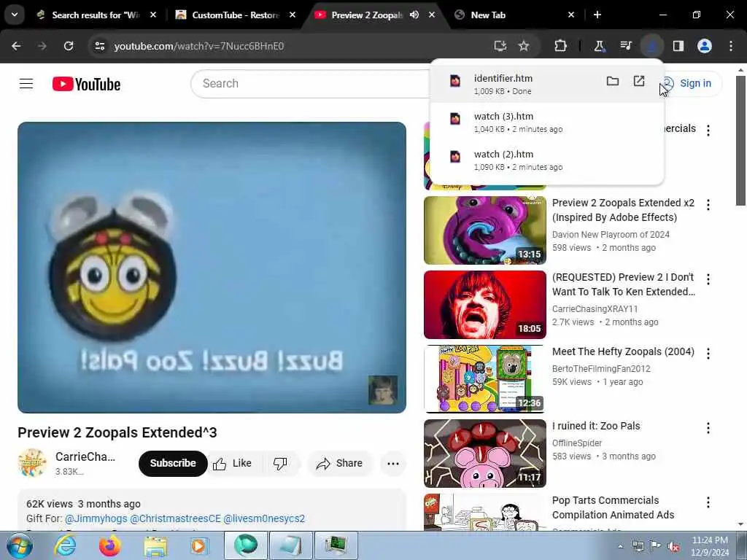Launch Firefox from taskbar

[109, 545]
